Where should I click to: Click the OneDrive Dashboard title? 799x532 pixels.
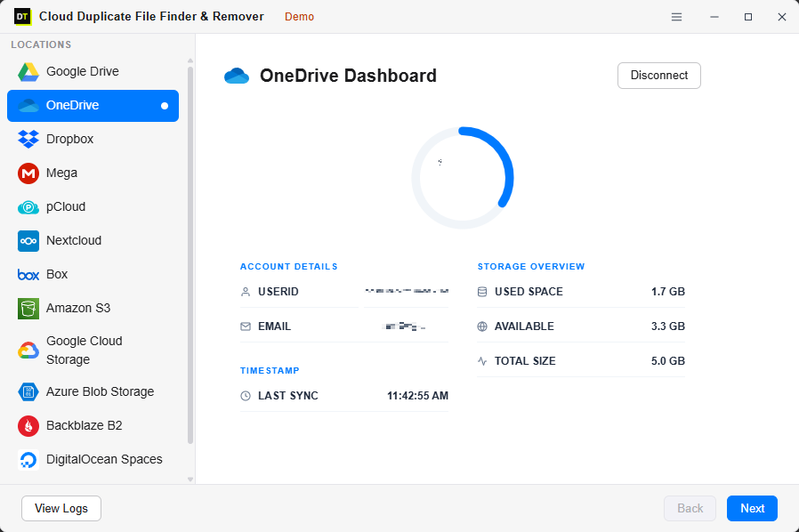(x=348, y=76)
